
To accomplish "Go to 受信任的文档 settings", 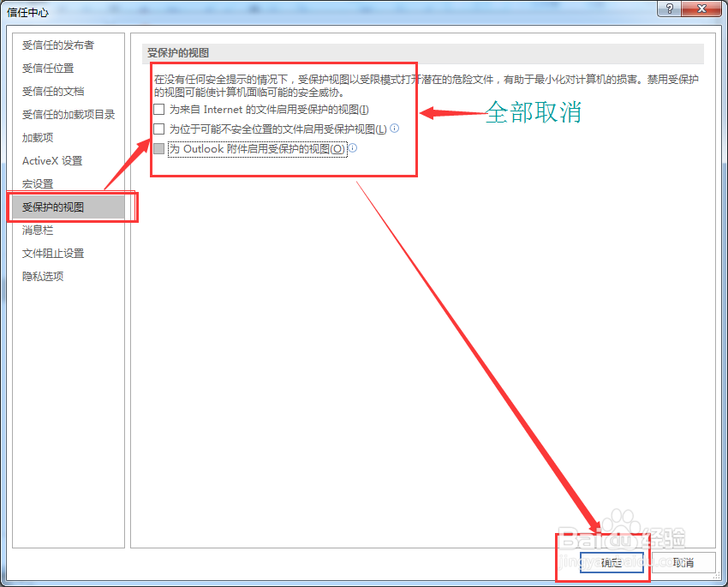I will point(53,92).
